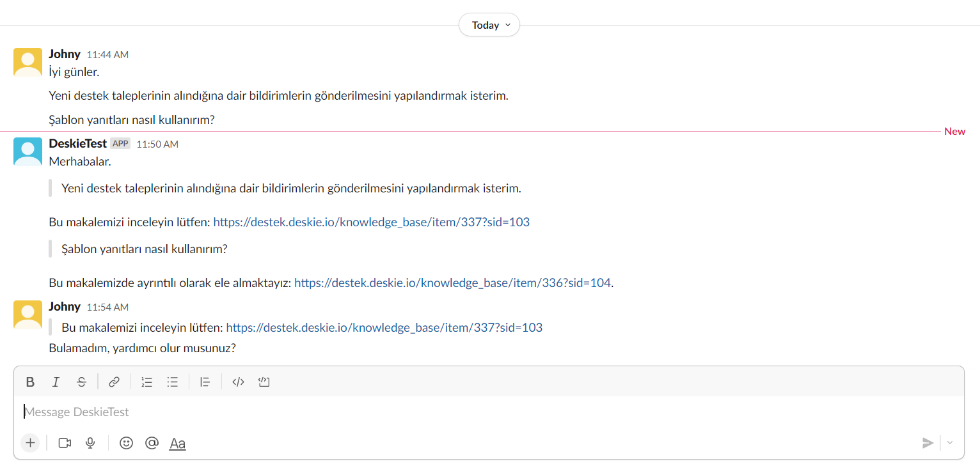Screen dimensions: 980x473
Task: Click the APP badge next to DeskieTest
Action: click(x=120, y=144)
